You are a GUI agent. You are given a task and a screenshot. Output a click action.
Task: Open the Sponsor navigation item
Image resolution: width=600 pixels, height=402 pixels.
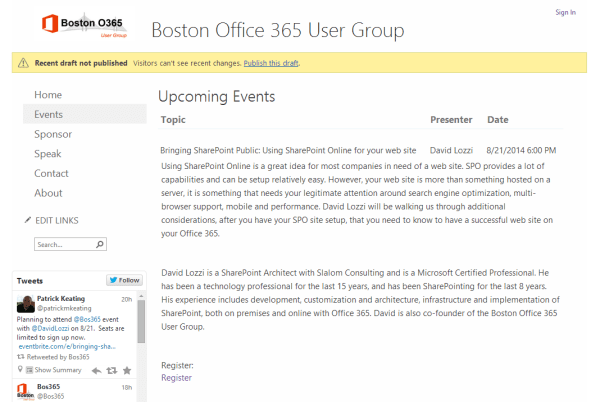coord(53,134)
